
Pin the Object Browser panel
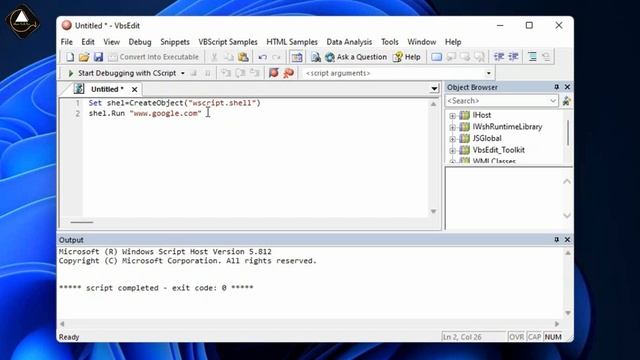click(x=556, y=87)
